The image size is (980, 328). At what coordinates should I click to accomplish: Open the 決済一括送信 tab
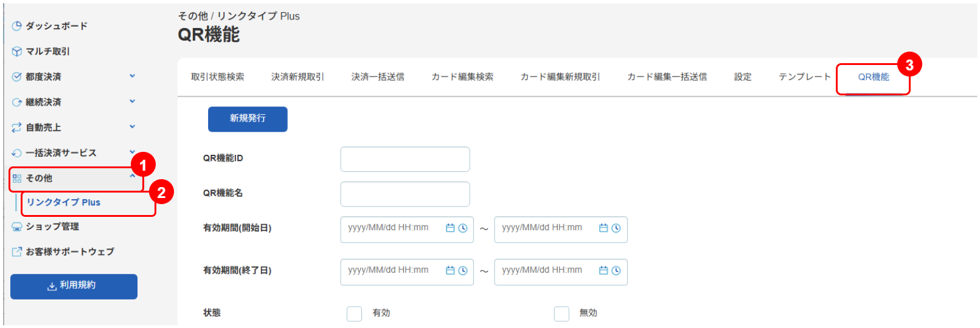[378, 77]
